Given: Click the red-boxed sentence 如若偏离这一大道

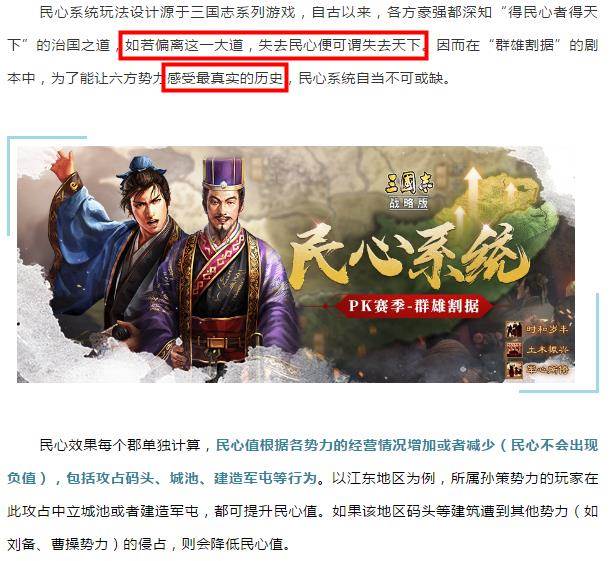Looking at the screenshot, I should pyautogui.click(x=274, y=46).
